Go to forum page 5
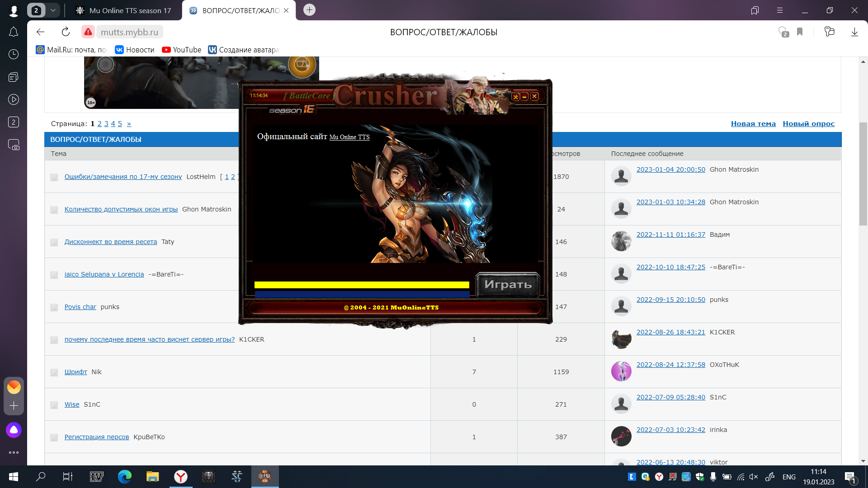Viewport: 868px width, 488px height. [x=120, y=124]
